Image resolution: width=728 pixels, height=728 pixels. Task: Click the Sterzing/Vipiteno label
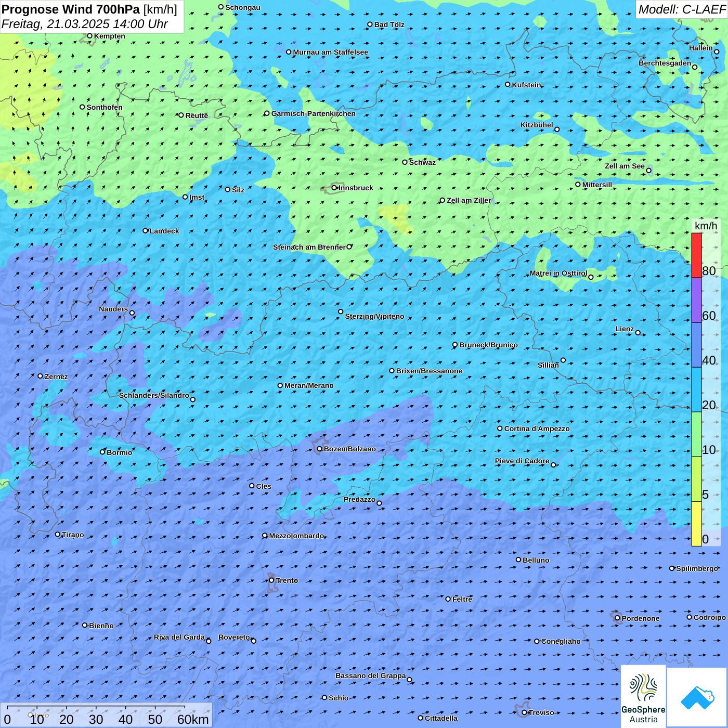[374, 316]
